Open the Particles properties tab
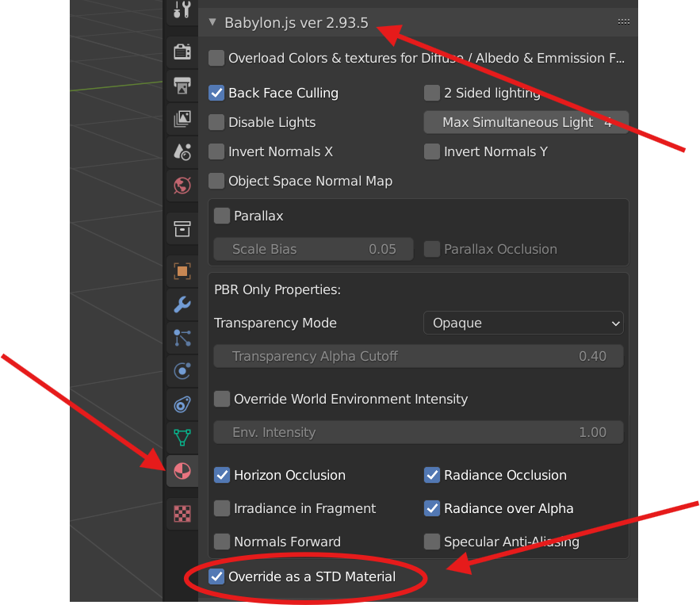The image size is (700, 605). pos(182,338)
